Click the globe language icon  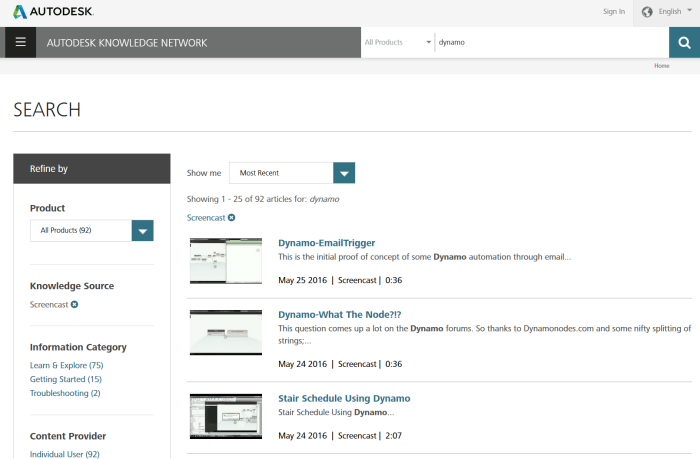[x=647, y=12]
